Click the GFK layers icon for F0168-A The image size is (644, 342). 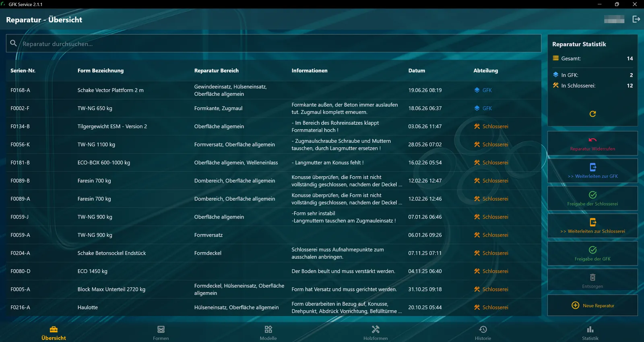click(477, 90)
